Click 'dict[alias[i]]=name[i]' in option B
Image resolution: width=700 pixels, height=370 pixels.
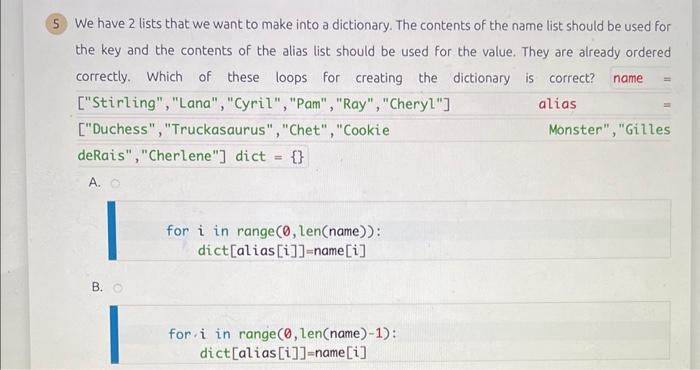pos(283,353)
